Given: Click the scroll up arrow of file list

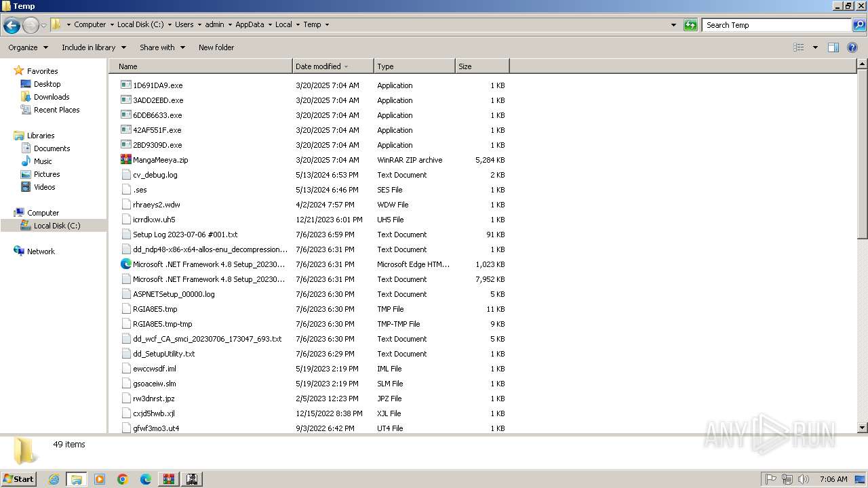Looking at the screenshot, I should 862,64.
